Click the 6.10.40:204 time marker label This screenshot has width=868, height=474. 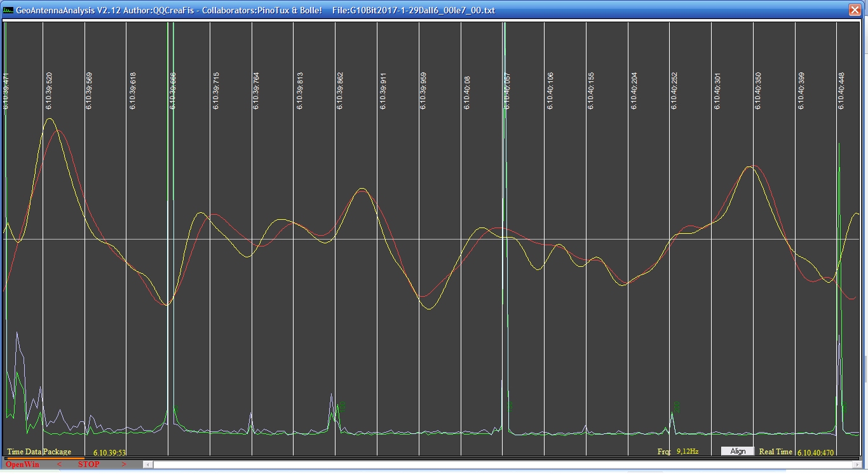tap(634, 91)
